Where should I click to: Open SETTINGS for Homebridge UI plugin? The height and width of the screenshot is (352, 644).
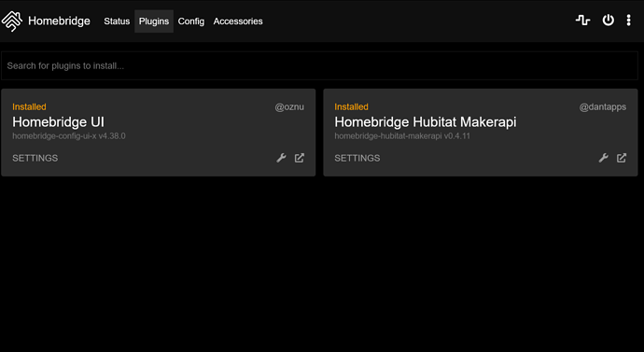tap(35, 158)
